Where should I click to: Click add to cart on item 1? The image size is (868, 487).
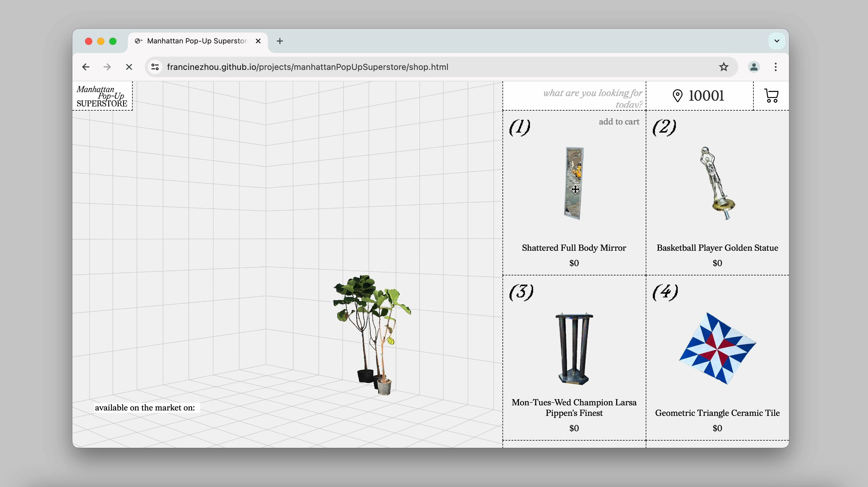(x=619, y=121)
